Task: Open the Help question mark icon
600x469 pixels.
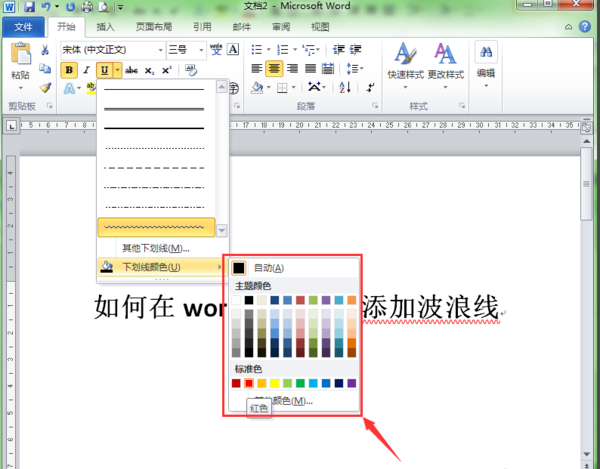Action: click(585, 26)
